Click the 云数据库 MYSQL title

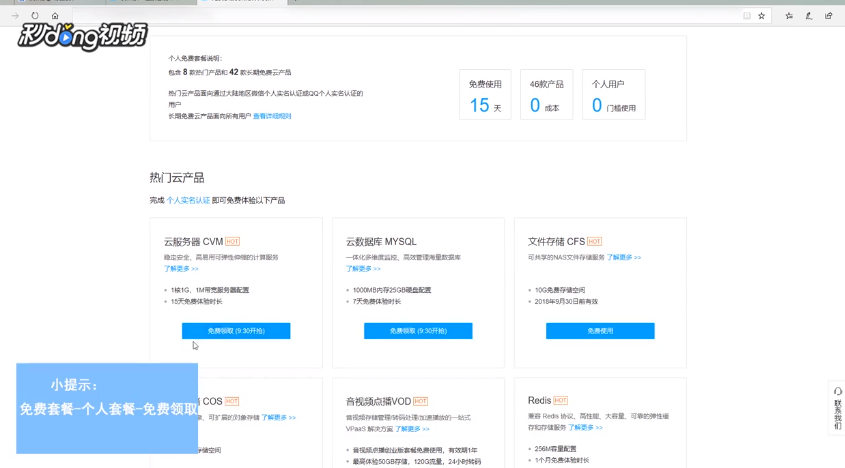381,242
